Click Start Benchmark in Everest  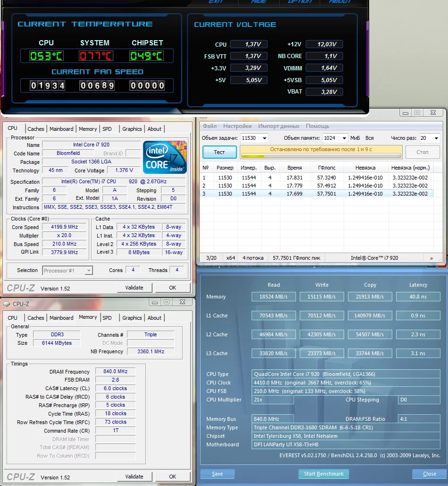(324, 474)
